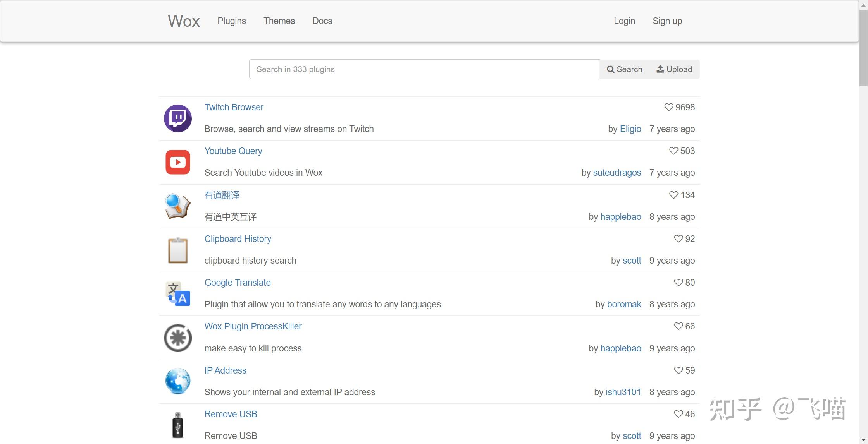Click the IP Address globe icon
Image resolution: width=868 pixels, height=444 pixels.
click(177, 381)
